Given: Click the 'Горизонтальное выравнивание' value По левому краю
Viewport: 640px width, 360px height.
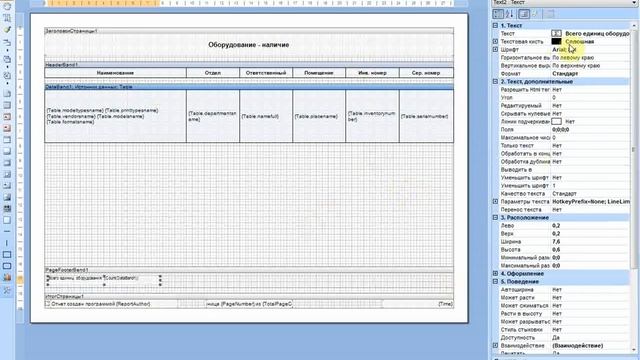Looking at the screenshot, I should point(573,58).
